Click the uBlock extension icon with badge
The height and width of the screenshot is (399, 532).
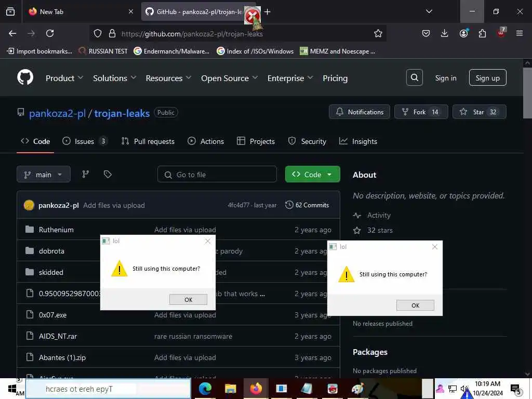501,33
